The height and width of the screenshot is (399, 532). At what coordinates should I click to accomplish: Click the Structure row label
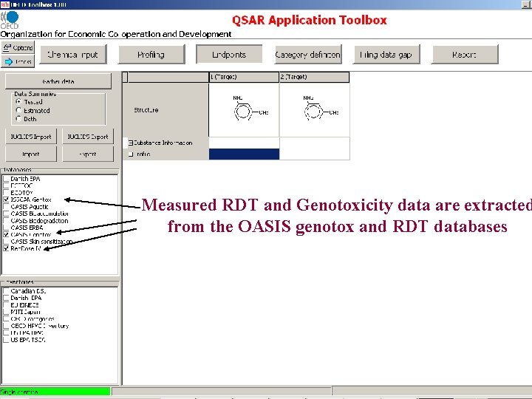pyautogui.click(x=146, y=110)
